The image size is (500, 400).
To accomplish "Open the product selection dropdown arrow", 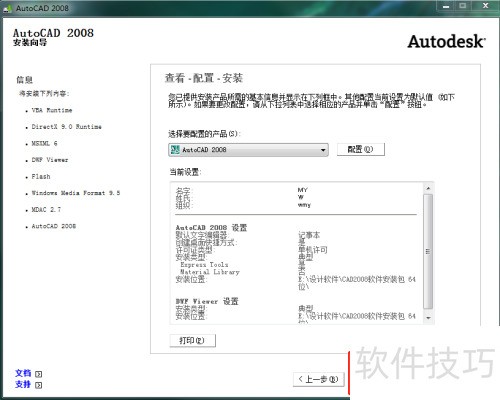I will click(323, 150).
